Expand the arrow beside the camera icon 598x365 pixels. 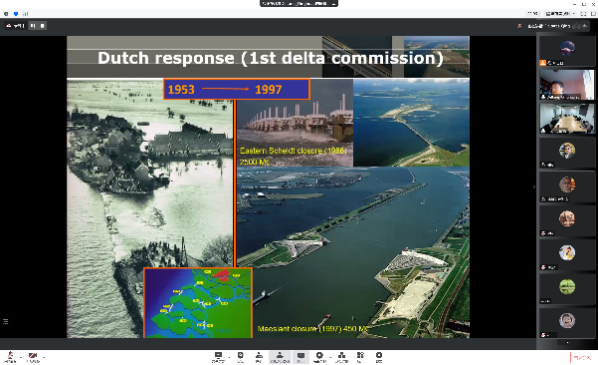[44, 357]
